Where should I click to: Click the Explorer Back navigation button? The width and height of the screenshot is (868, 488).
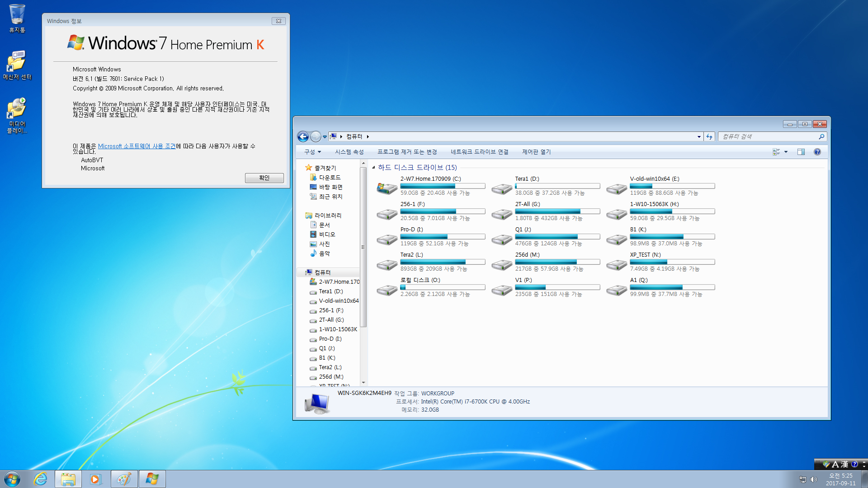[x=303, y=136]
